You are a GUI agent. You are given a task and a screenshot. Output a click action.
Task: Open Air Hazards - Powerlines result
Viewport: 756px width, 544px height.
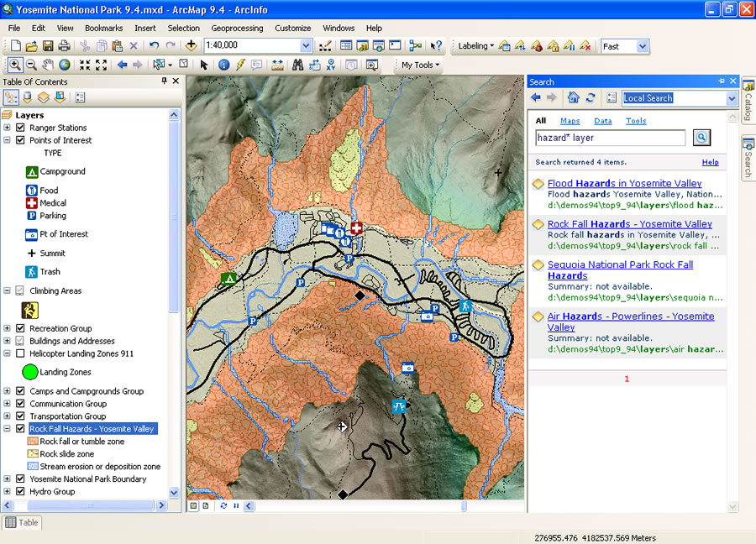coord(631,322)
